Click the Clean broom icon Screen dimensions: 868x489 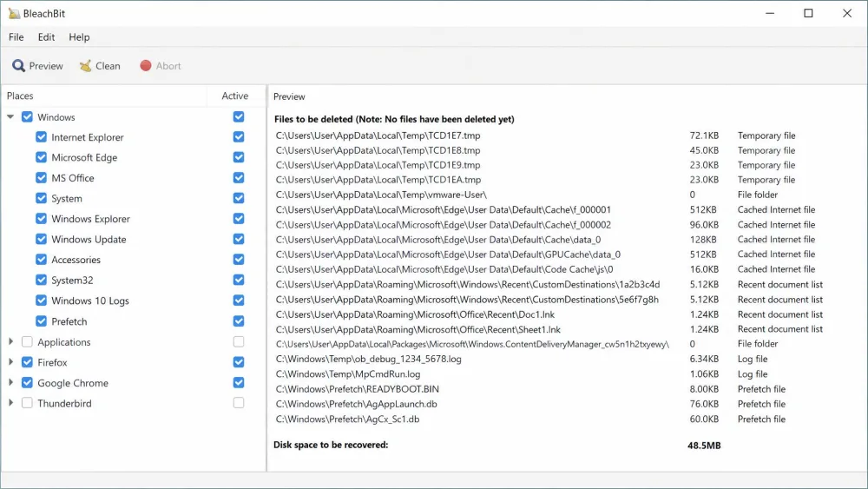(85, 66)
